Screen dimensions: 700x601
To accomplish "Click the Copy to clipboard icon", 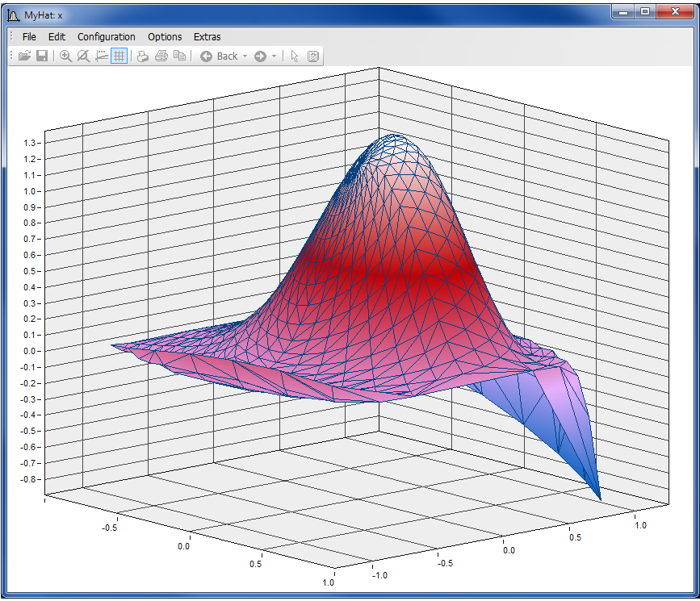I will (179, 56).
